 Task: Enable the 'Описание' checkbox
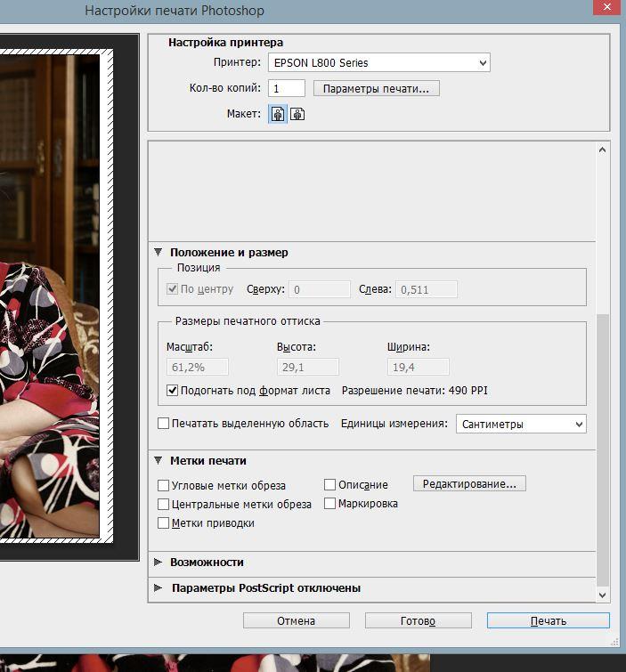(x=329, y=485)
